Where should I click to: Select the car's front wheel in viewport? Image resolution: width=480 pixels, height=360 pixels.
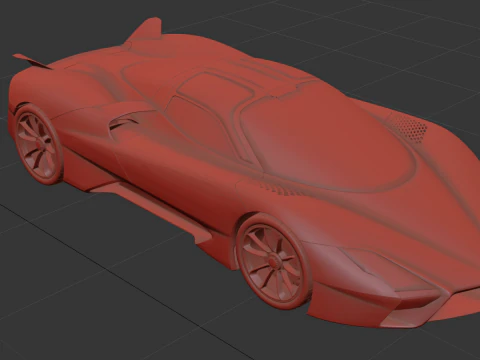pos(274,262)
